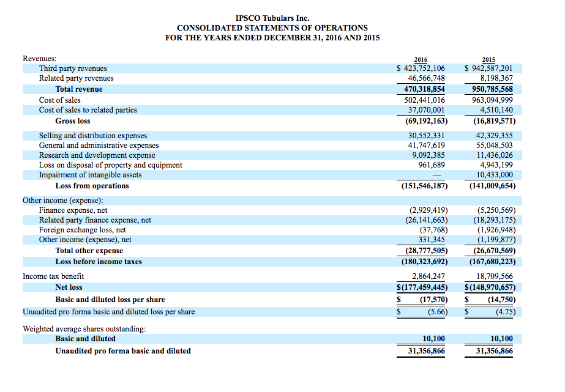Select the pro forma value (4.75)
Image resolution: width=565 pixels, height=392 pixels.
[506, 312]
